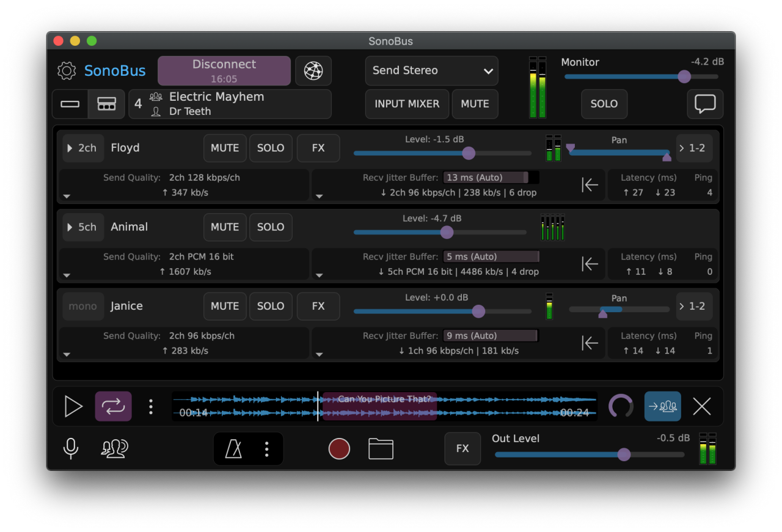Open Janice's 1-2 output routing selector

694,307
